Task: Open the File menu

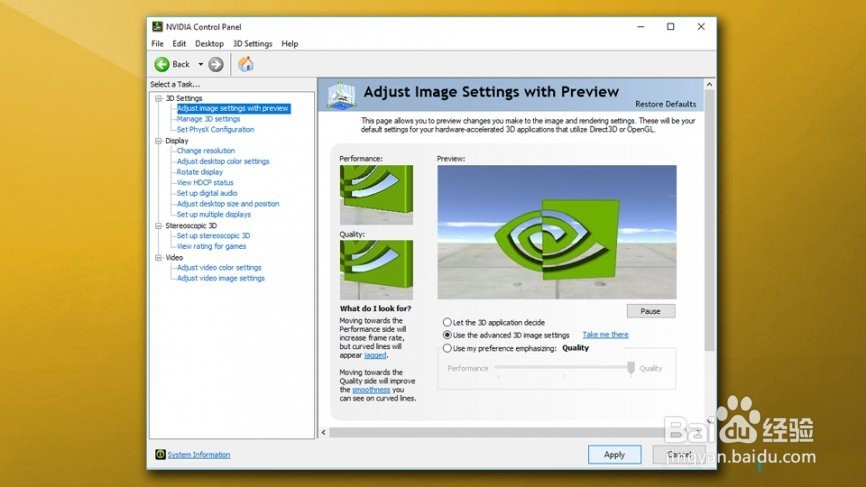Action: [x=157, y=44]
